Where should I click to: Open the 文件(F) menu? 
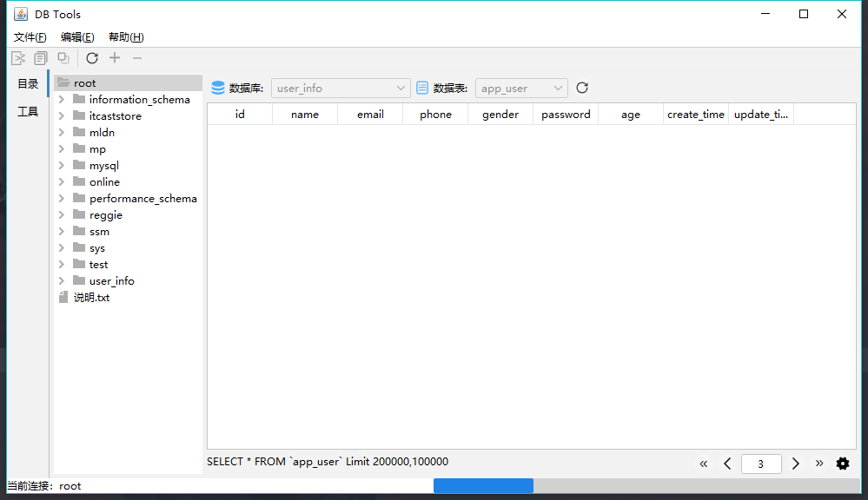pyautogui.click(x=30, y=37)
